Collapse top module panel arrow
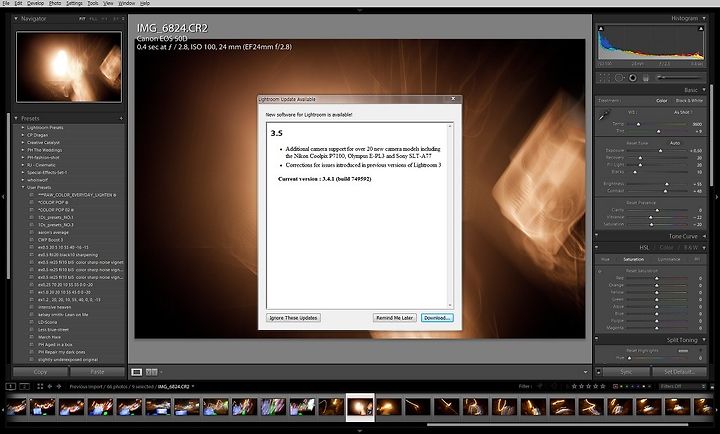The image size is (720, 434). pyautogui.click(x=360, y=10)
